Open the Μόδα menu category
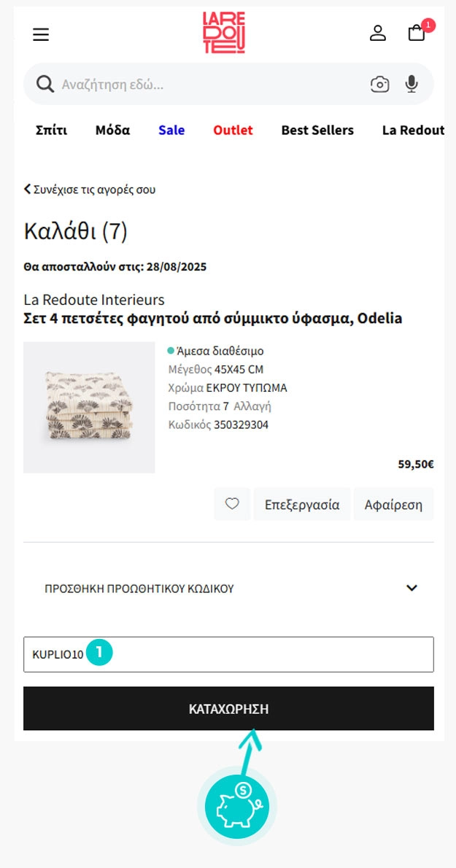Viewport: 456px width, 868px height. [112, 131]
